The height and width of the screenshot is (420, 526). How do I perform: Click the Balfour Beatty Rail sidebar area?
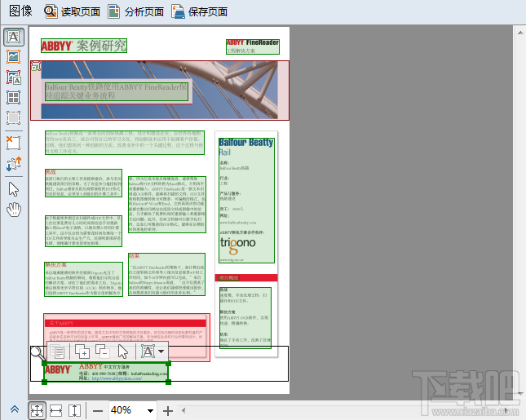tap(246, 201)
